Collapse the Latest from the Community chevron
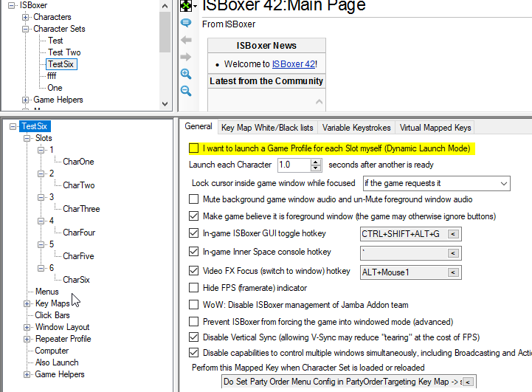 (319, 101)
